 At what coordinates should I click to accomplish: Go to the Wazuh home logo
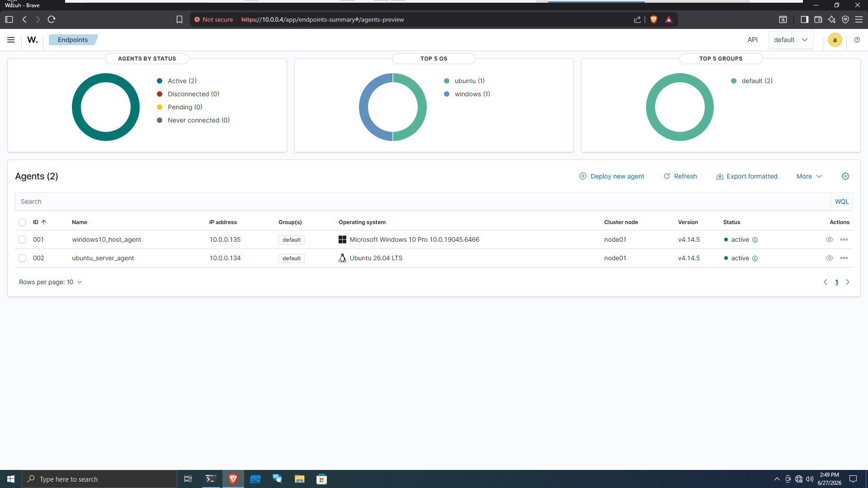(33, 40)
